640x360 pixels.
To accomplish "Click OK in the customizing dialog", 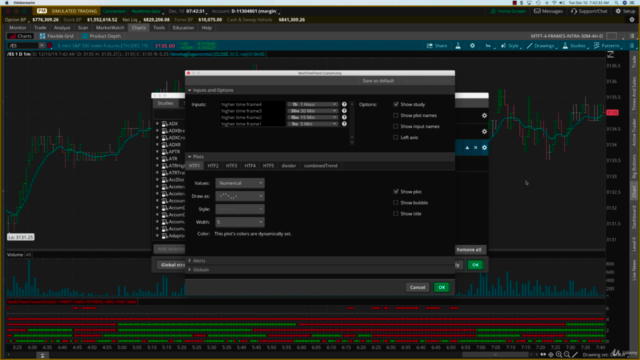I will tap(442, 287).
